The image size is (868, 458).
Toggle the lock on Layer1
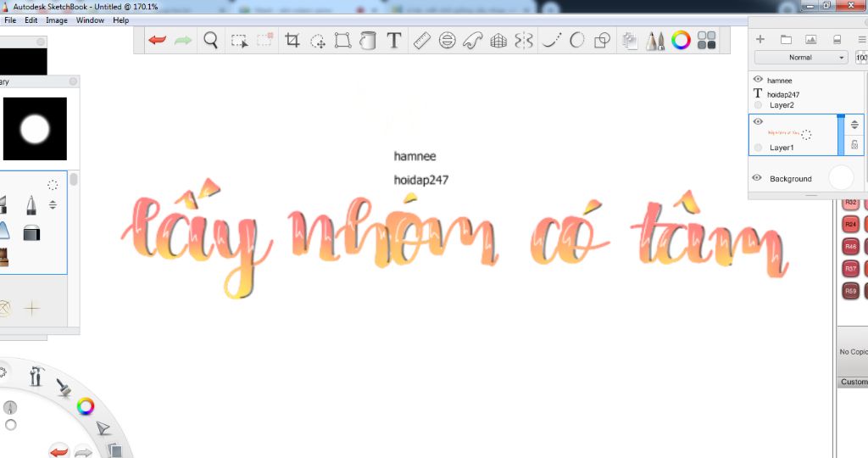point(854,145)
